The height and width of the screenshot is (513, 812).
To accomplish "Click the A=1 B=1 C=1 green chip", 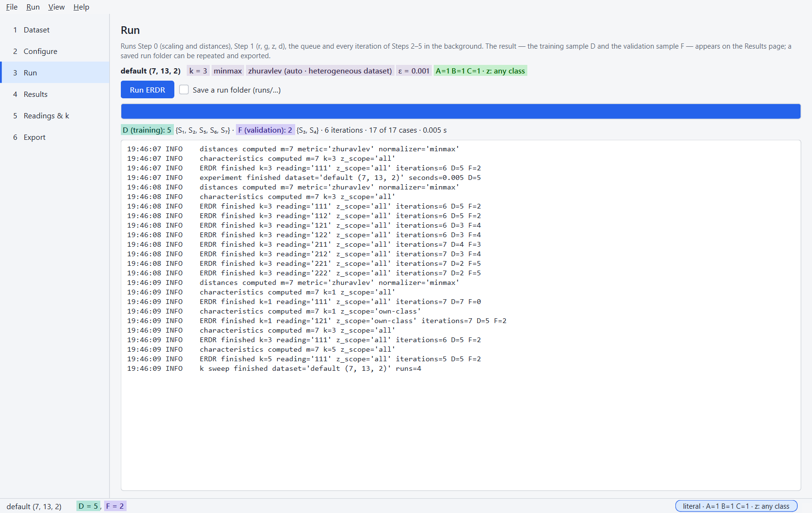I will tap(480, 71).
